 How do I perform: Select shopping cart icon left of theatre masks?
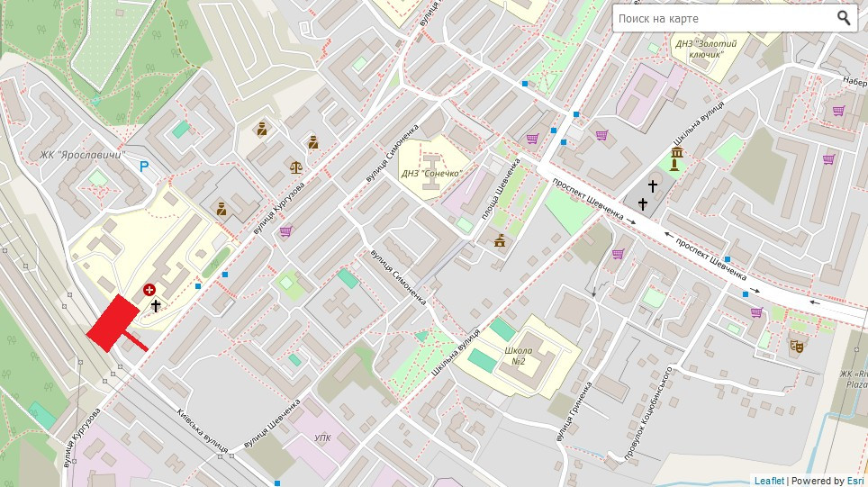tap(756, 312)
